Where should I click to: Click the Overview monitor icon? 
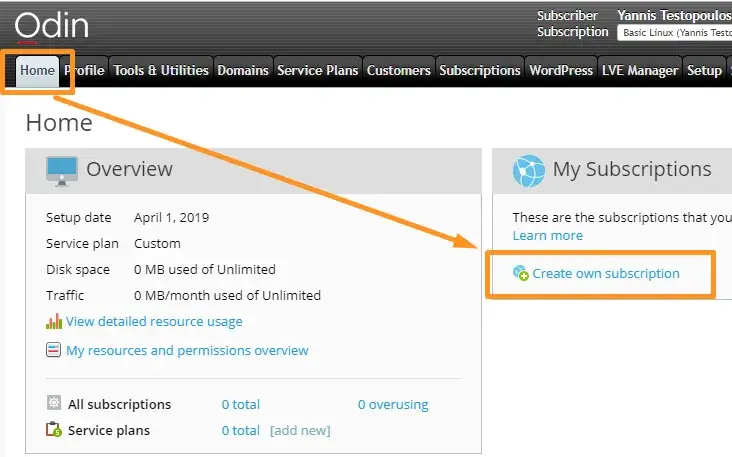click(62, 171)
